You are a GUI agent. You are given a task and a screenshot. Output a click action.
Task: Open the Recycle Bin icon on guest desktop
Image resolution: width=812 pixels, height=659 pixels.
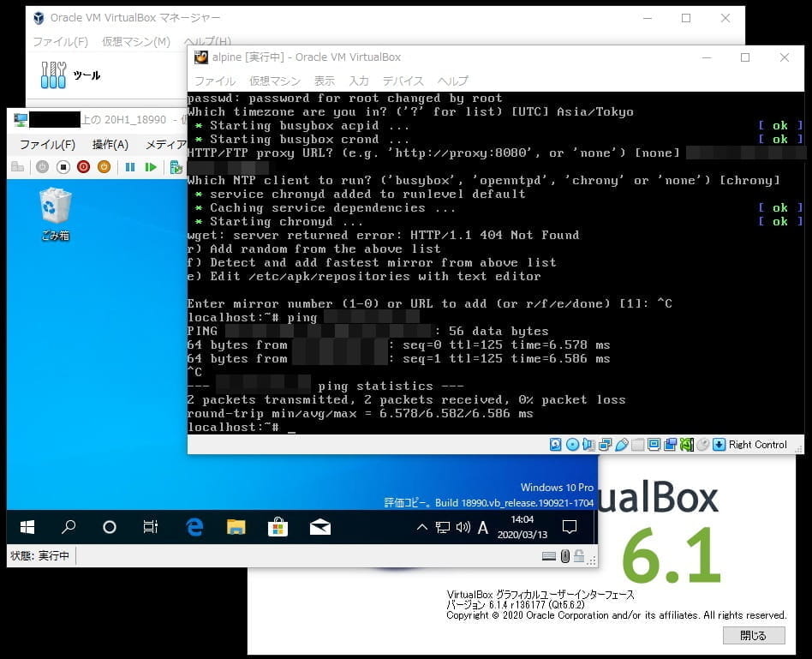coord(56,214)
